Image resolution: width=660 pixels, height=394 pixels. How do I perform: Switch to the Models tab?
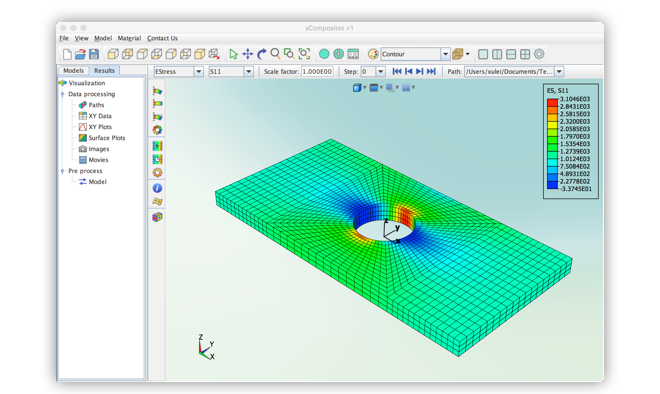73,70
